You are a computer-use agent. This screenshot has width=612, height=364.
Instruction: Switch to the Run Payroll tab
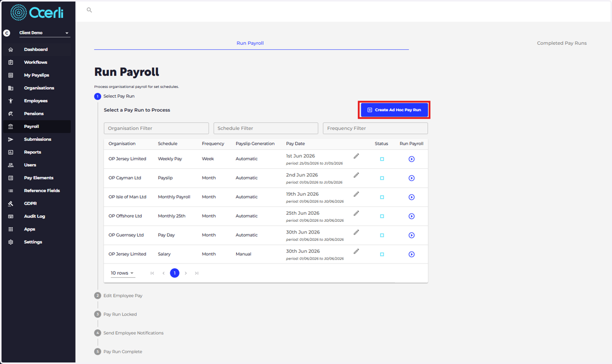(x=250, y=43)
